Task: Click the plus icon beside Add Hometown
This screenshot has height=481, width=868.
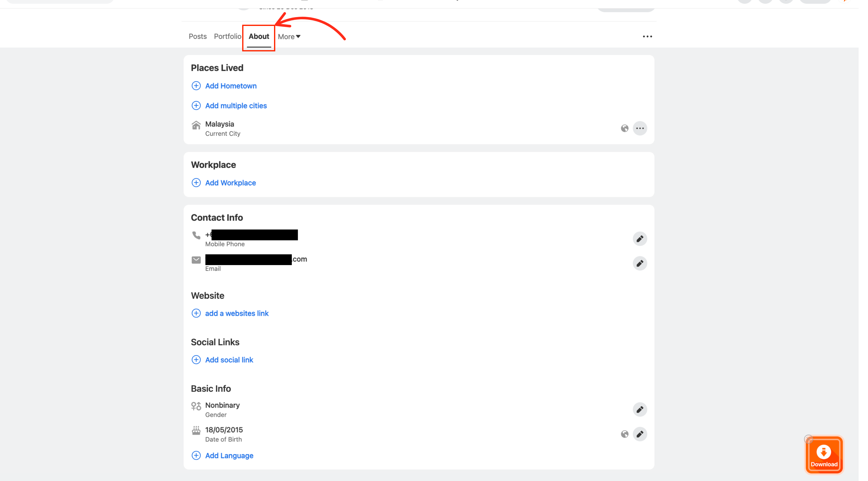Action: (x=196, y=86)
